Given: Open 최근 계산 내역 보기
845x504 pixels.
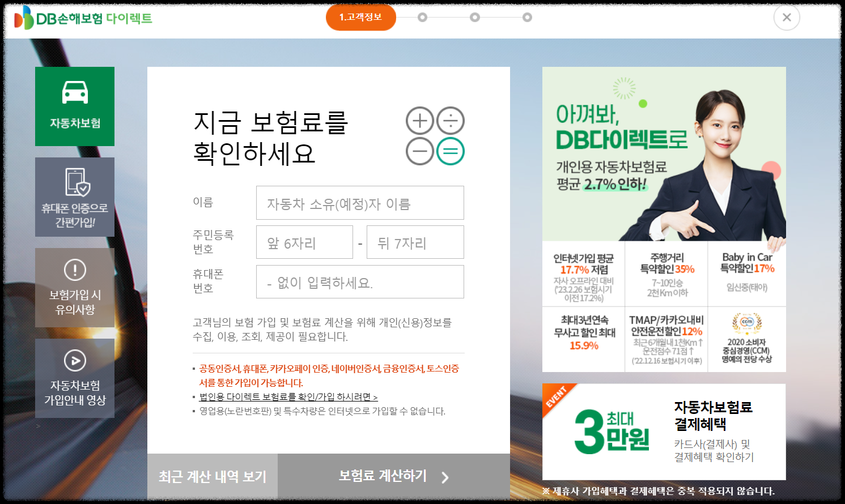Looking at the screenshot, I should 212,477.
